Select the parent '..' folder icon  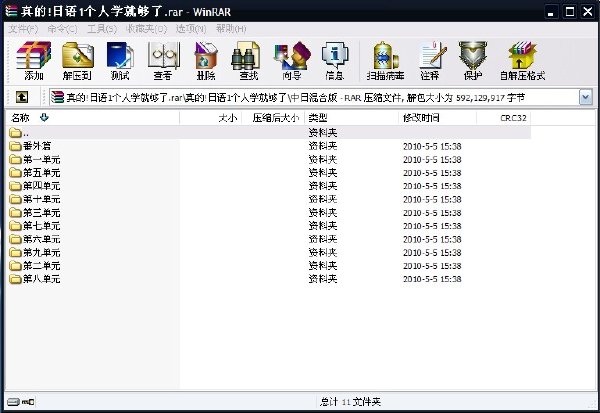pos(15,133)
